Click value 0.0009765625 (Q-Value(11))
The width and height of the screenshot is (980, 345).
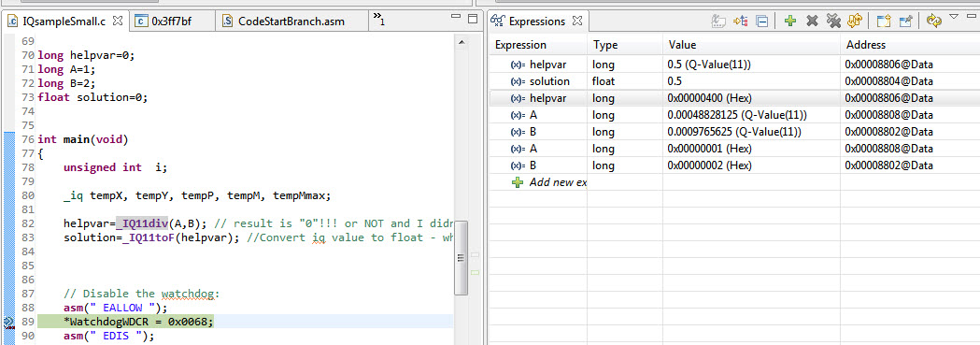pos(750,132)
